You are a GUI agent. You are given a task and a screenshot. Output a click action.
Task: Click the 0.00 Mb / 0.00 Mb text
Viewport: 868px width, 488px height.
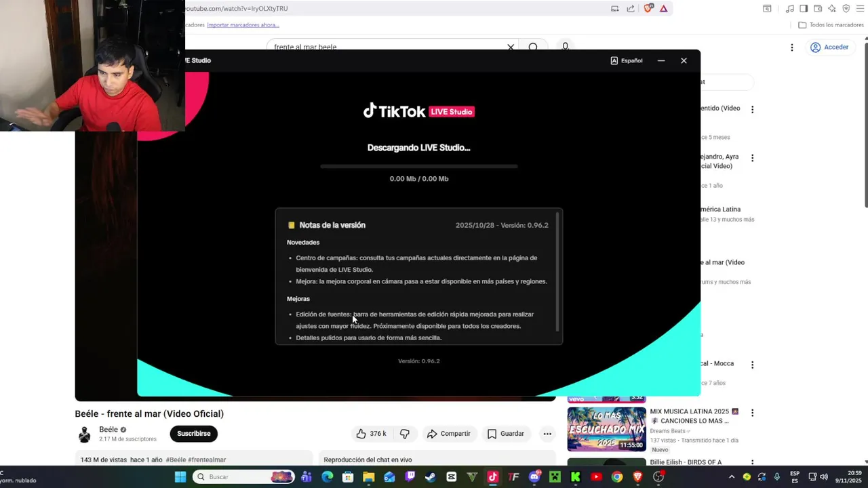[418, 179]
